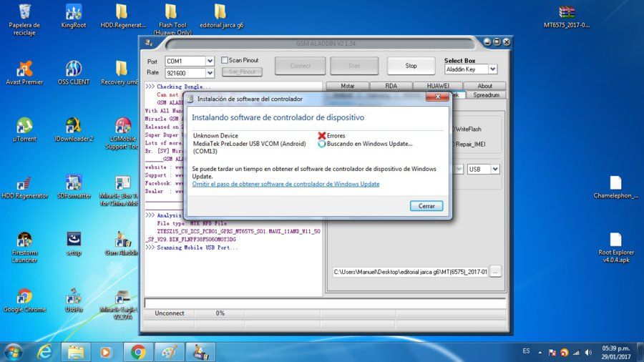Select the Root Explorer apk file
Screen dimensions: 644x362
click(x=615, y=248)
